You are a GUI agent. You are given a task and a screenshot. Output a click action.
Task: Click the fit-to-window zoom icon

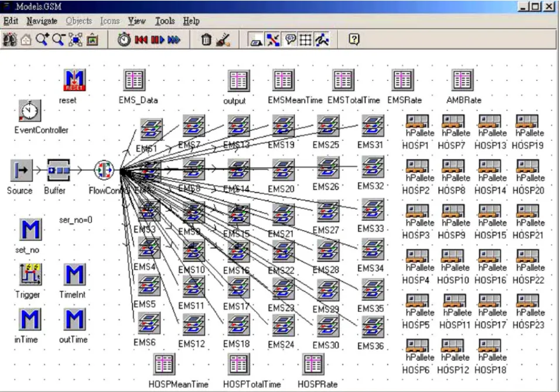point(76,39)
